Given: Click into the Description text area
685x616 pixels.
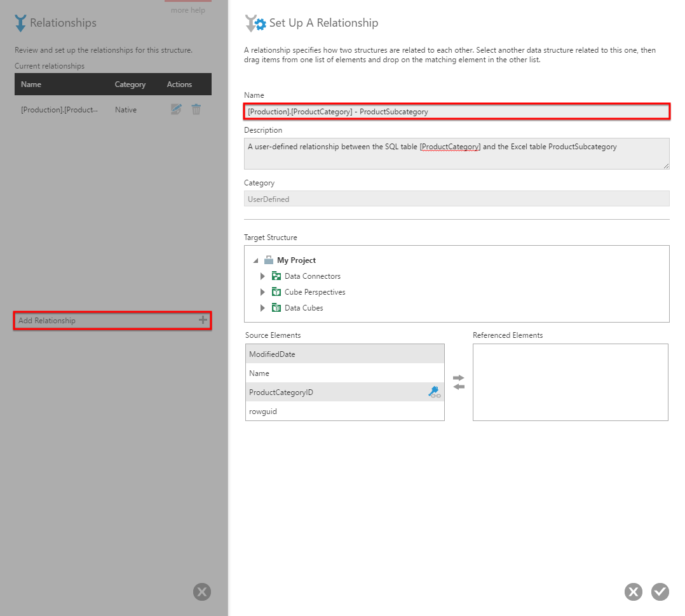Looking at the screenshot, I should (456, 154).
